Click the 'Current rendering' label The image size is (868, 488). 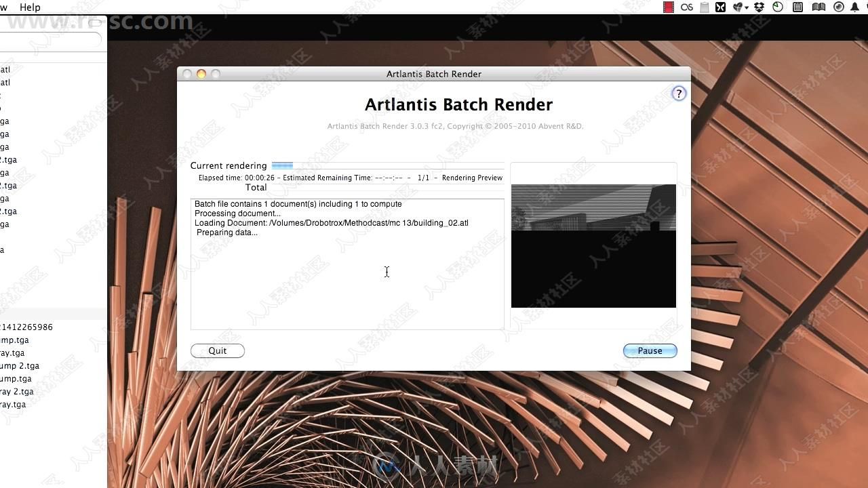[x=229, y=165]
